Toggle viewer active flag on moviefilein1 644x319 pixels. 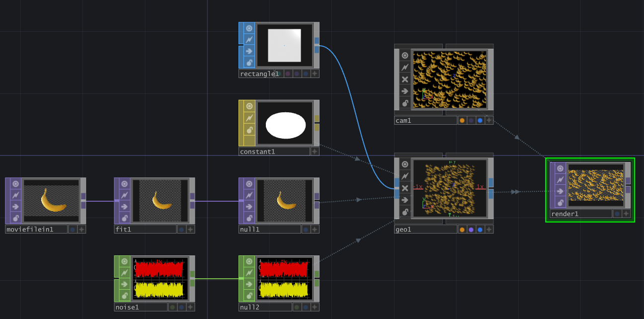pyautogui.click(x=16, y=183)
